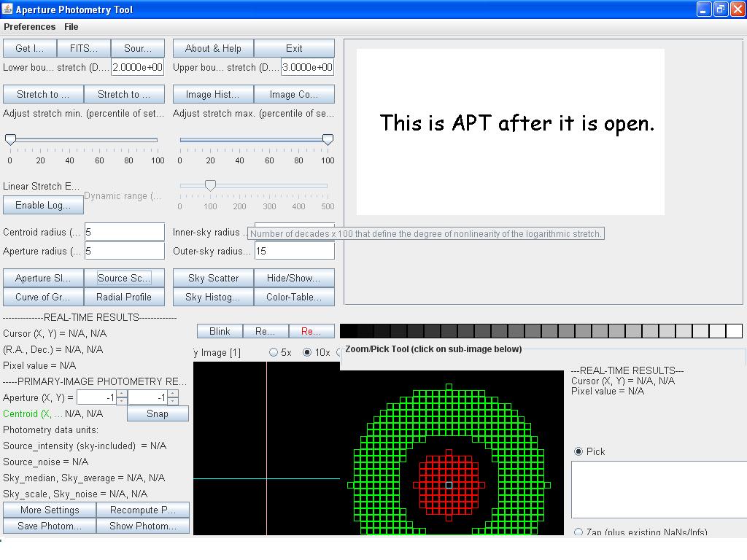Increase Aperture Y value with up arrow
This screenshot has width=747, height=560.
coord(172,394)
